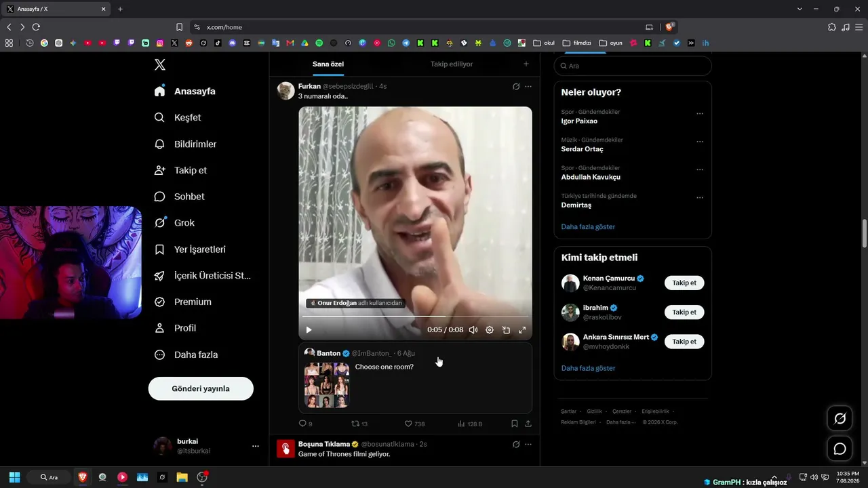Open Spotify bookmark in bookmarks bar
The image size is (868, 488).
[319, 43]
